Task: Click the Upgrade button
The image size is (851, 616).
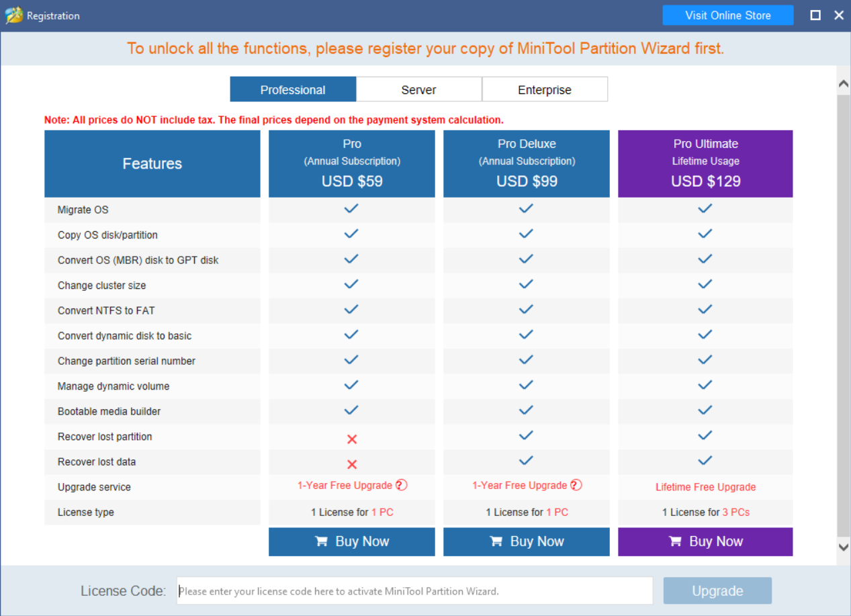Action: (717, 591)
